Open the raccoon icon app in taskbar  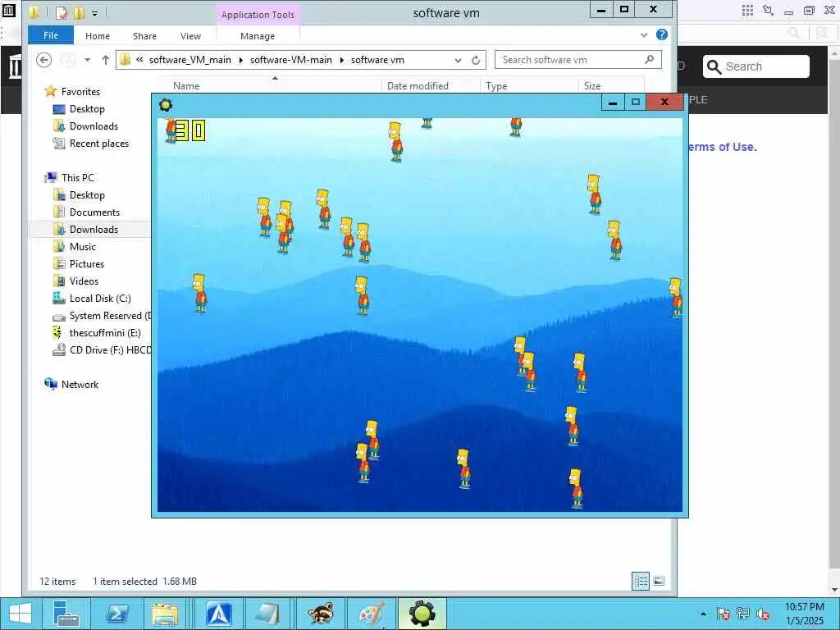[321, 614]
